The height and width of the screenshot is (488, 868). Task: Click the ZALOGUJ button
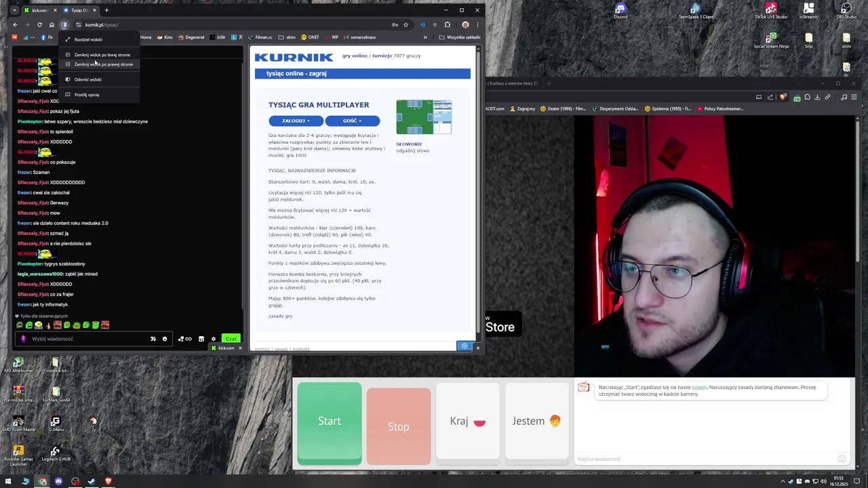[x=296, y=121]
